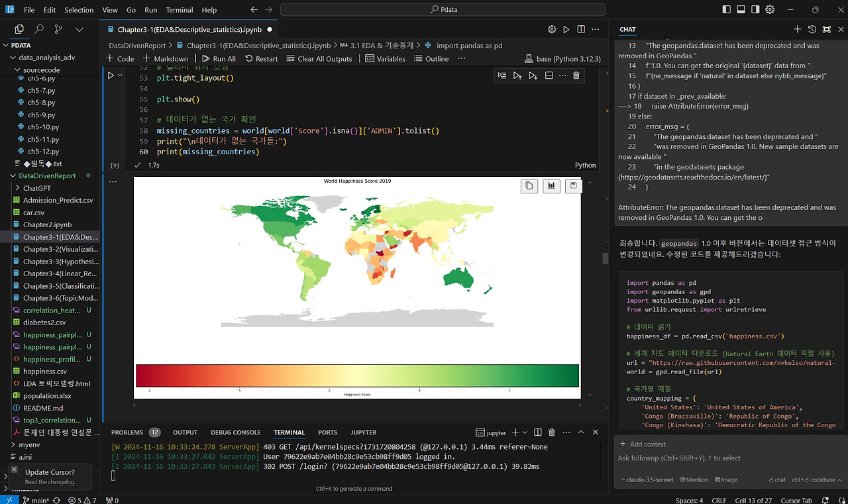Toggle the secondary side bar layout button
The image size is (848, 504).
755,10
